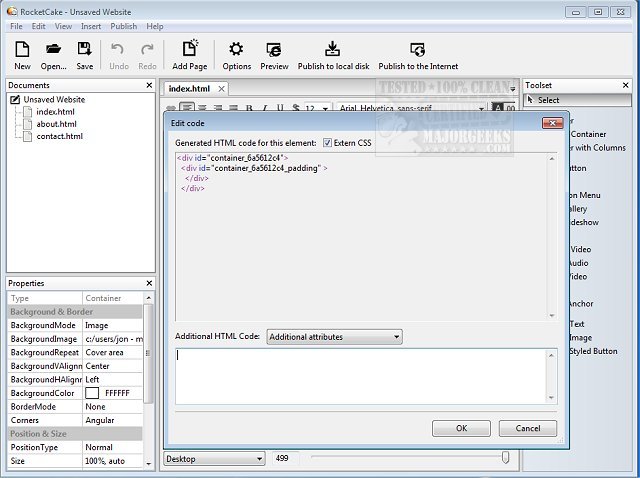Click the BackgroundColor white color swatch

92,393
